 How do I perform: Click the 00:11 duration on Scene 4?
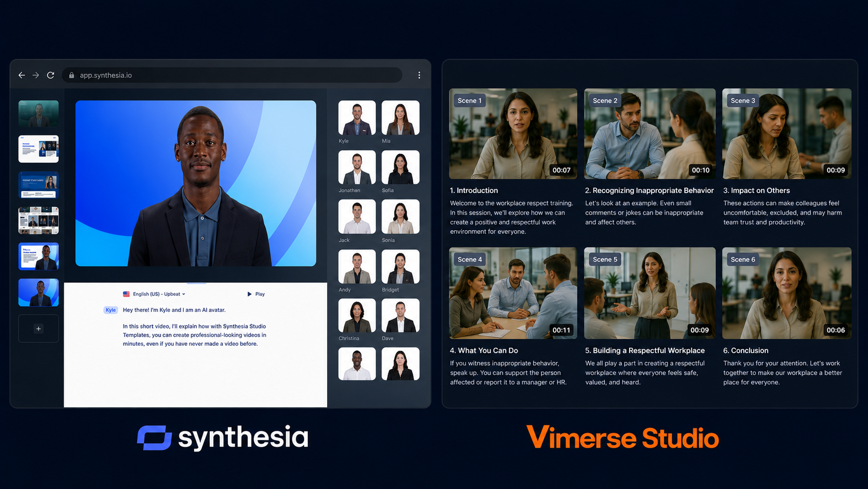[561, 330]
